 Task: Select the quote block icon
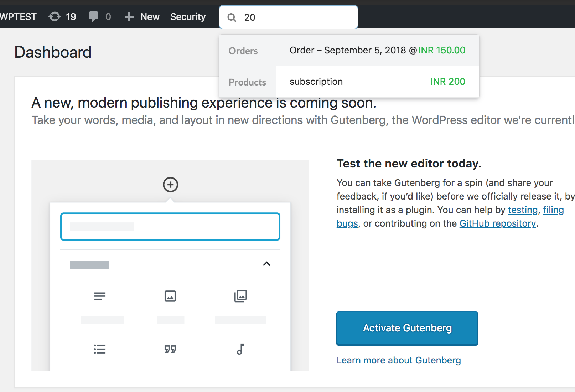[x=170, y=349]
